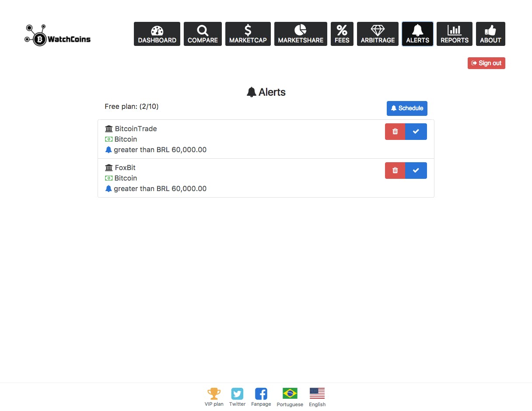Click the blue bell in BitcoinTrade alert
532x411 pixels.
[108, 150]
